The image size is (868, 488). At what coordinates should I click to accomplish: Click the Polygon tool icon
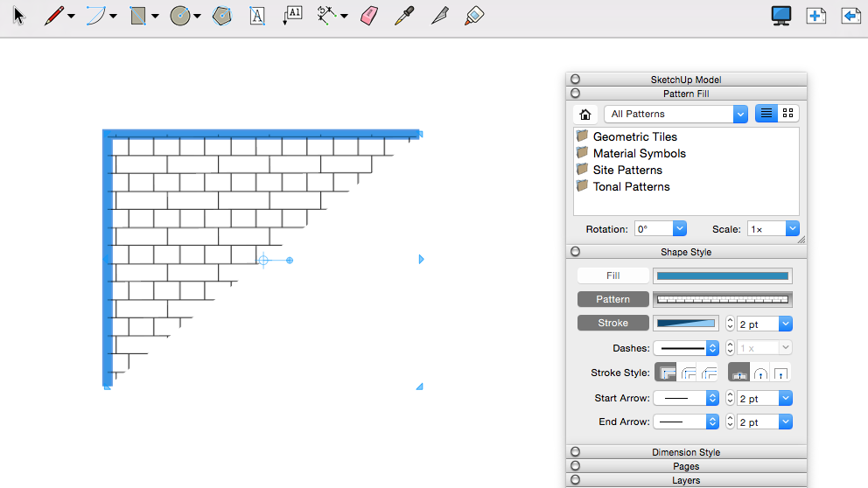pos(222,16)
